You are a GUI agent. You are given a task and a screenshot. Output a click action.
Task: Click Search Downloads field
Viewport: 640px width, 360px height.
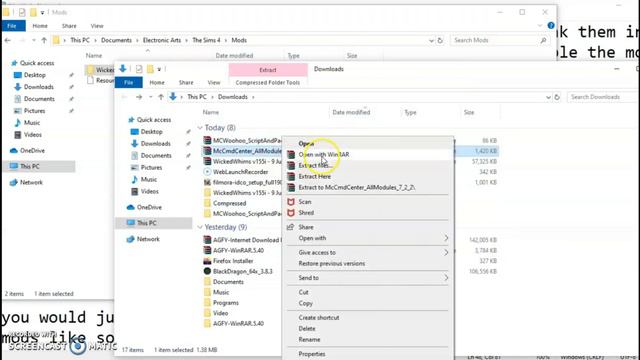[602, 97]
